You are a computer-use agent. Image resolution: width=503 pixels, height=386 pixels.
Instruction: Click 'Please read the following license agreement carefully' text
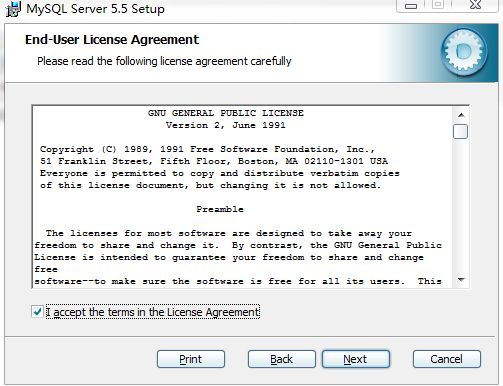[164, 61]
